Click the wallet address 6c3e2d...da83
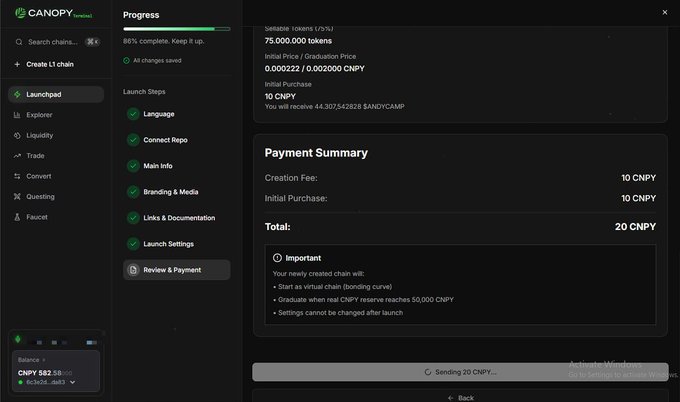This screenshot has width=680, height=402. [46, 382]
